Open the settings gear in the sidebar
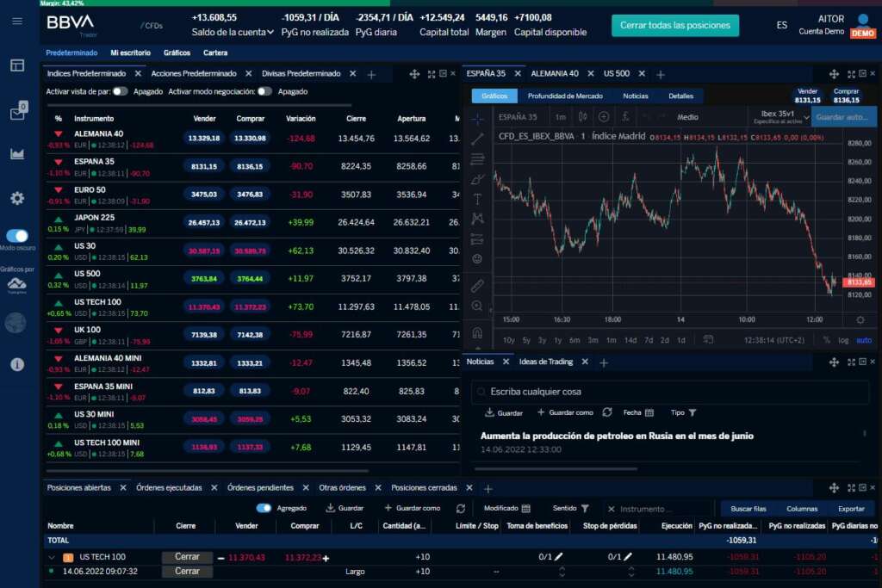 point(17,198)
